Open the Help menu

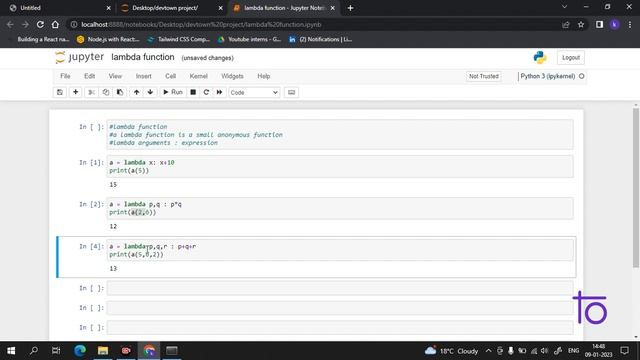(x=264, y=76)
